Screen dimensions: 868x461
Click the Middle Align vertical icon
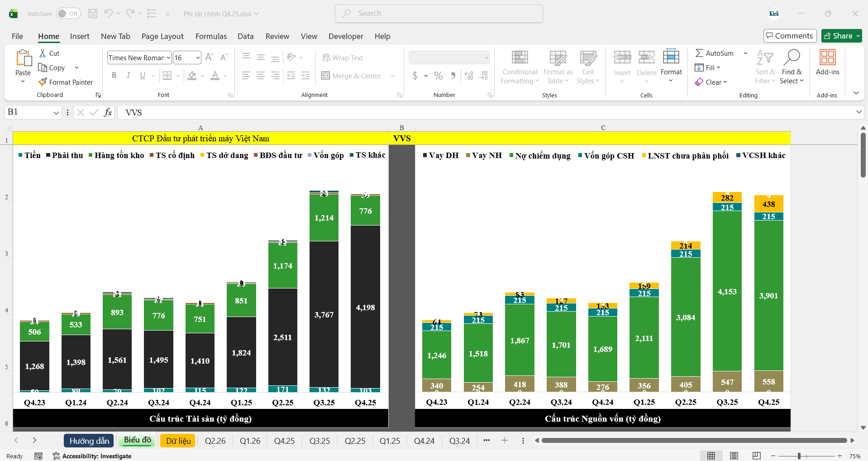261,58
